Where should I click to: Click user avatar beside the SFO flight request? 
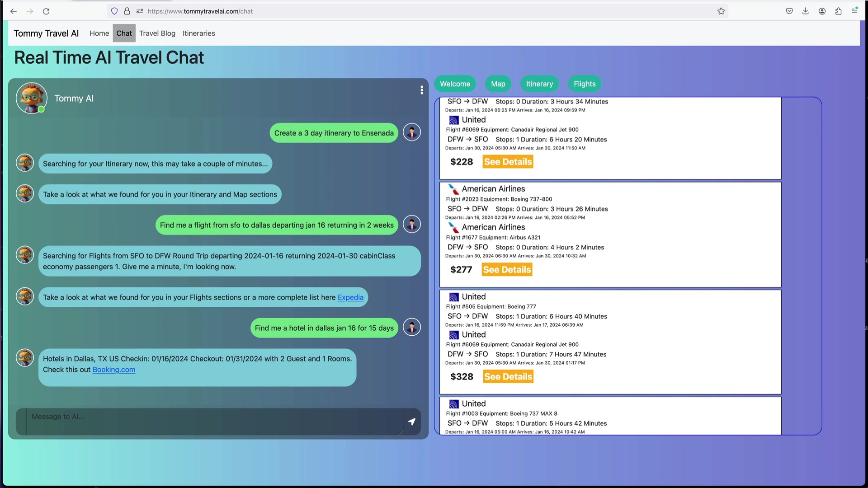(x=412, y=224)
